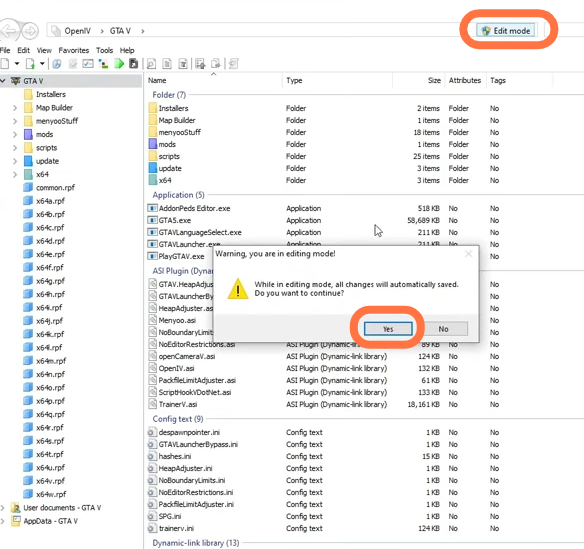Viewport: 584px width, 549px height.
Task: Click the trainerv.ini config icon
Action: click(x=152, y=528)
